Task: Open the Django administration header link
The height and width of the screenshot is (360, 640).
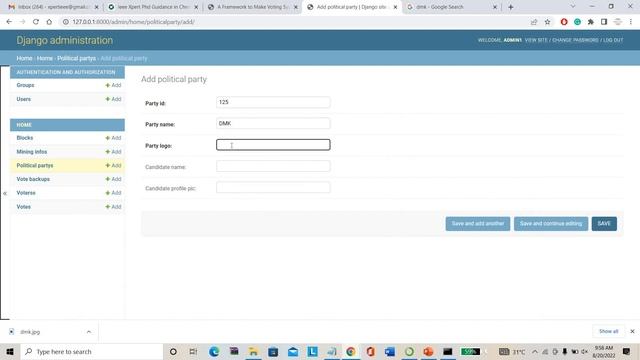Action: 64,40
